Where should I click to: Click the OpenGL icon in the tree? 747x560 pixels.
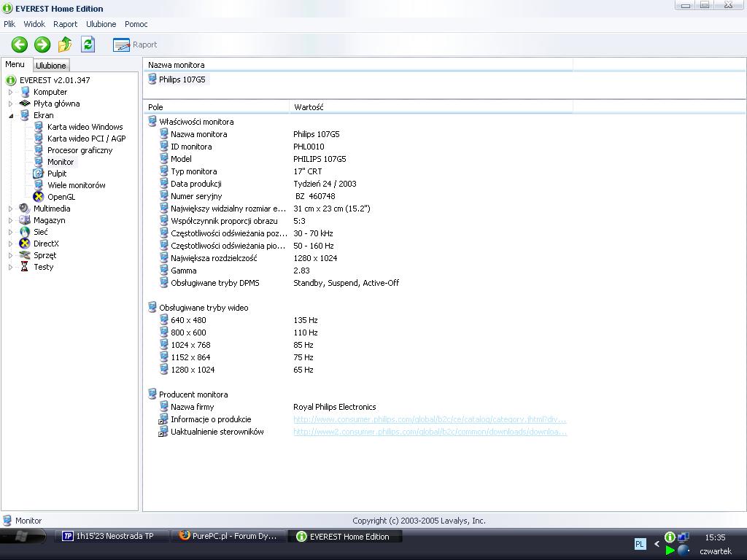point(38,197)
